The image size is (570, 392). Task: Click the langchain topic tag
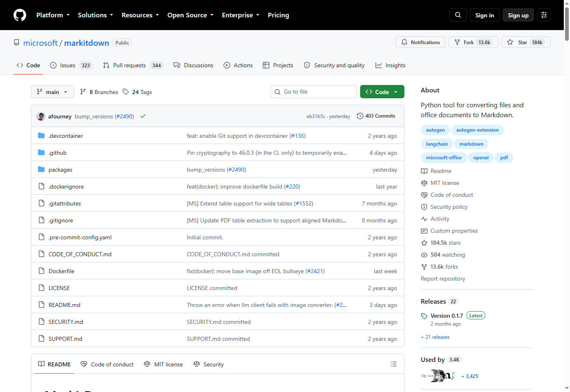click(x=437, y=144)
